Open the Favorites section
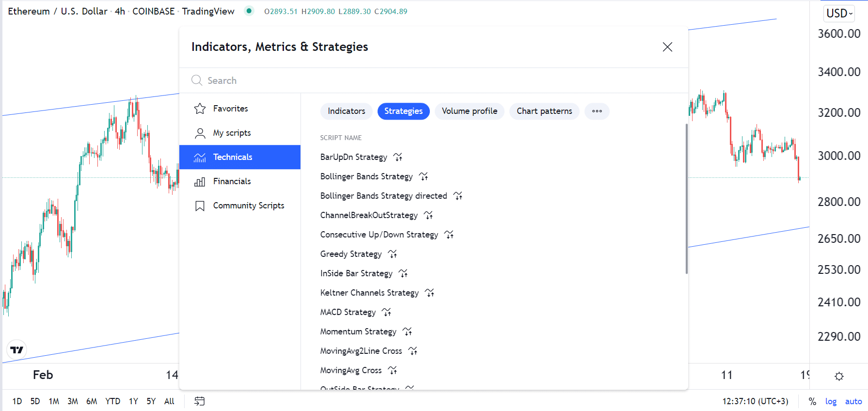868x411 pixels. click(240, 109)
